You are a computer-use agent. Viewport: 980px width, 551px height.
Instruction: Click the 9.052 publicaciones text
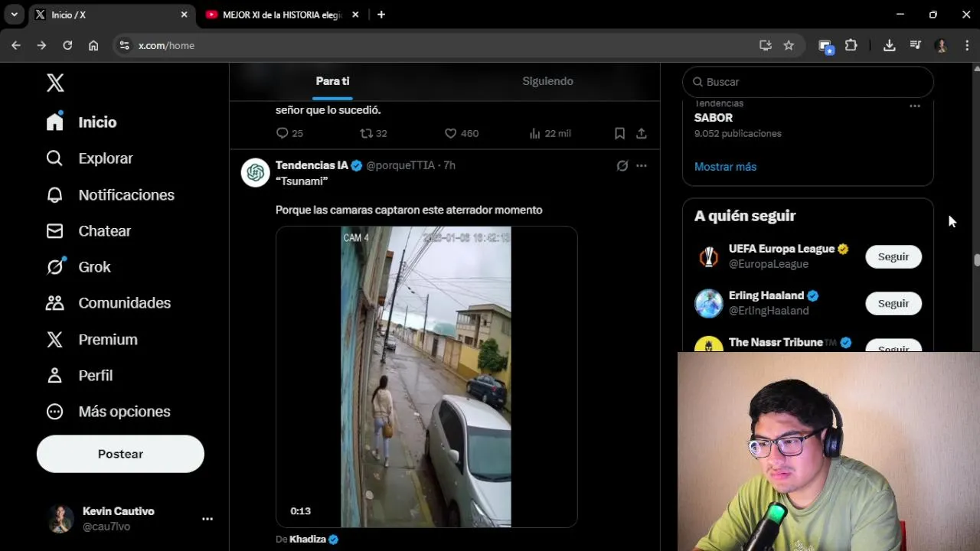pyautogui.click(x=738, y=134)
